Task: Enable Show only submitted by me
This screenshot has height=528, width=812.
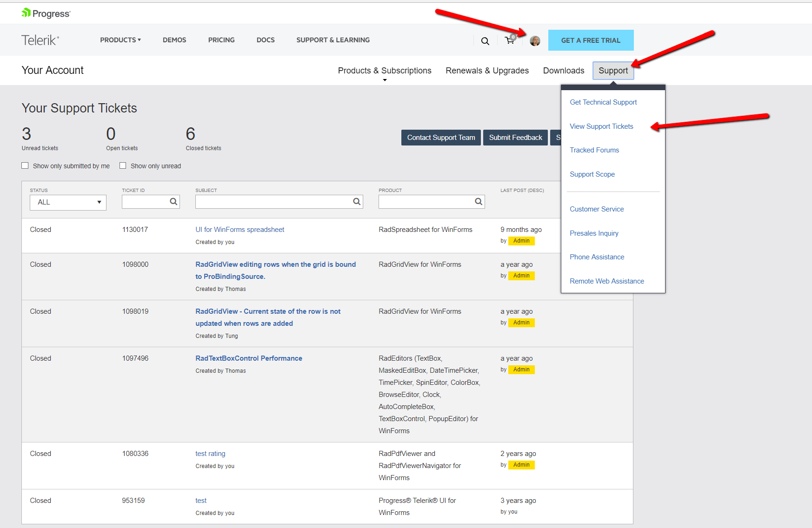Action: (25, 165)
